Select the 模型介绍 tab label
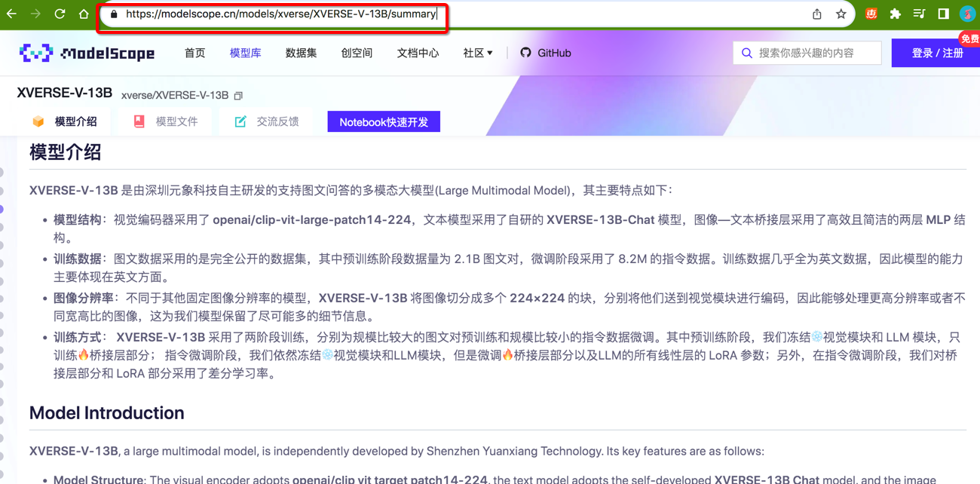This screenshot has height=484, width=980. [x=75, y=121]
